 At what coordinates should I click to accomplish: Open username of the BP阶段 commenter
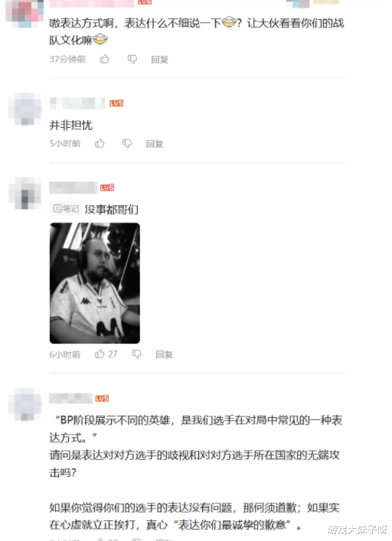tap(70, 398)
